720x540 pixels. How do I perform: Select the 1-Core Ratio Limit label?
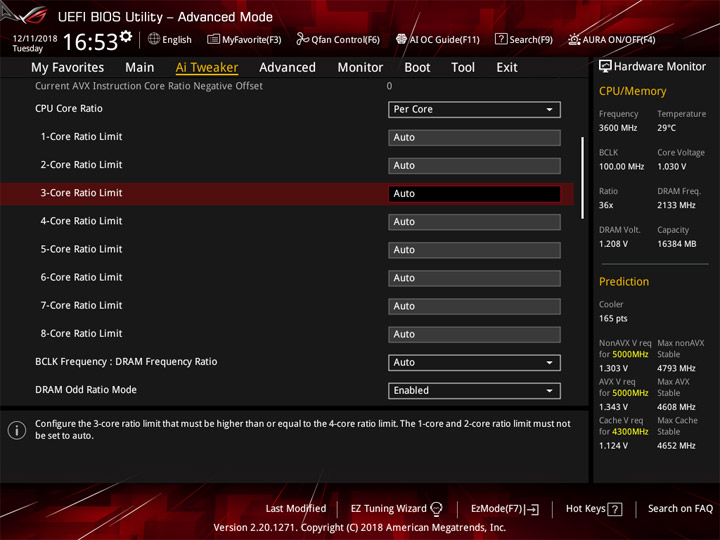click(x=81, y=137)
